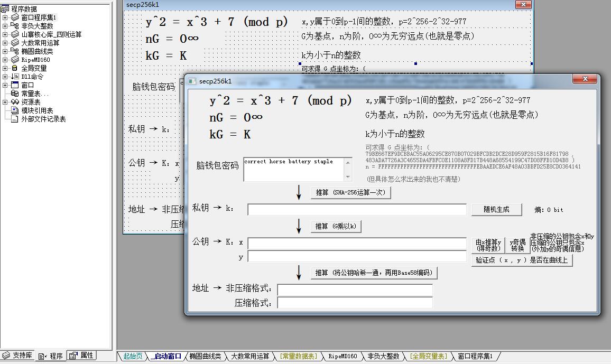Click the 程序数据 root node icon

coord(5,9)
